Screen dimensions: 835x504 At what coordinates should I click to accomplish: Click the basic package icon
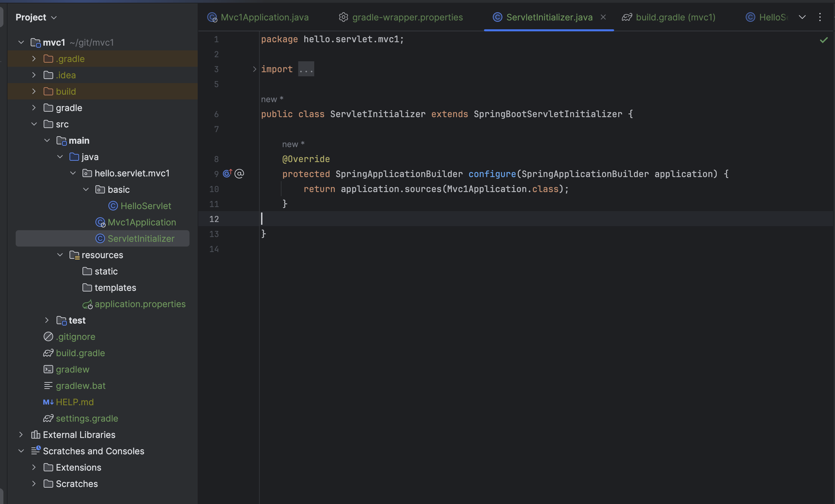tap(100, 190)
